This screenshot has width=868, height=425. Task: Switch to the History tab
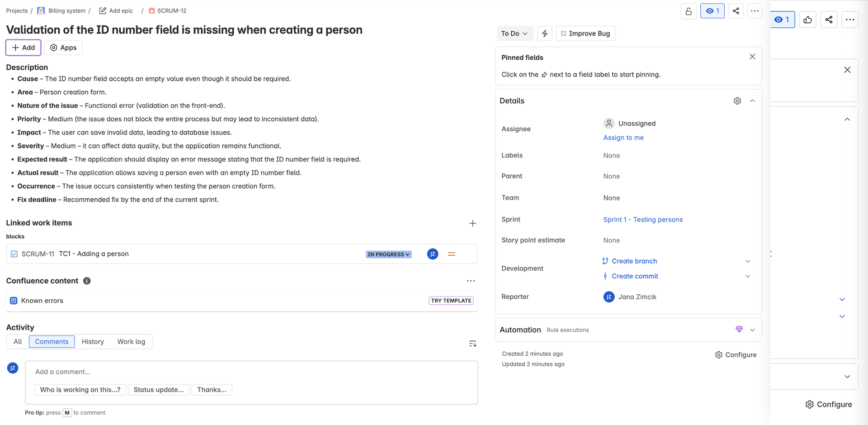point(93,342)
